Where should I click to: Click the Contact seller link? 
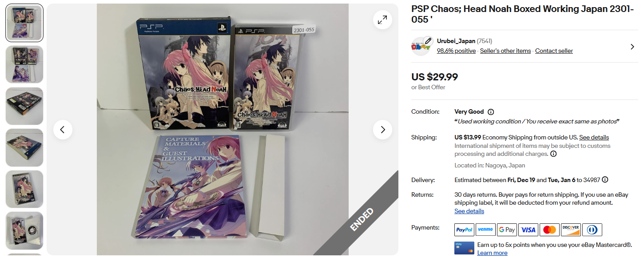click(554, 51)
